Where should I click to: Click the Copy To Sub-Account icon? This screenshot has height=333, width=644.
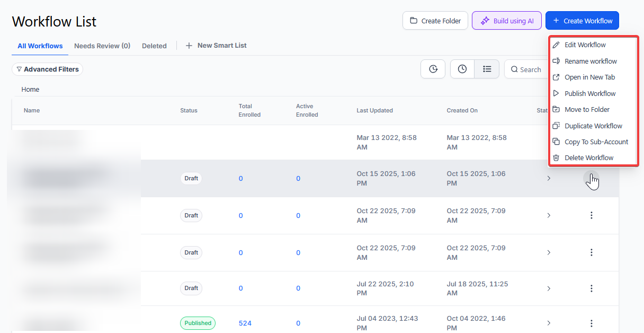click(556, 142)
